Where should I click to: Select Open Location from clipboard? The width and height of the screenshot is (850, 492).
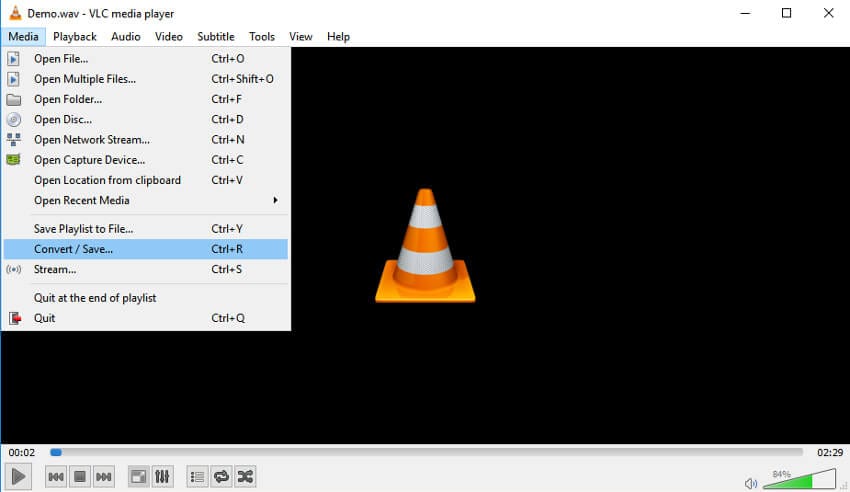pos(145,180)
